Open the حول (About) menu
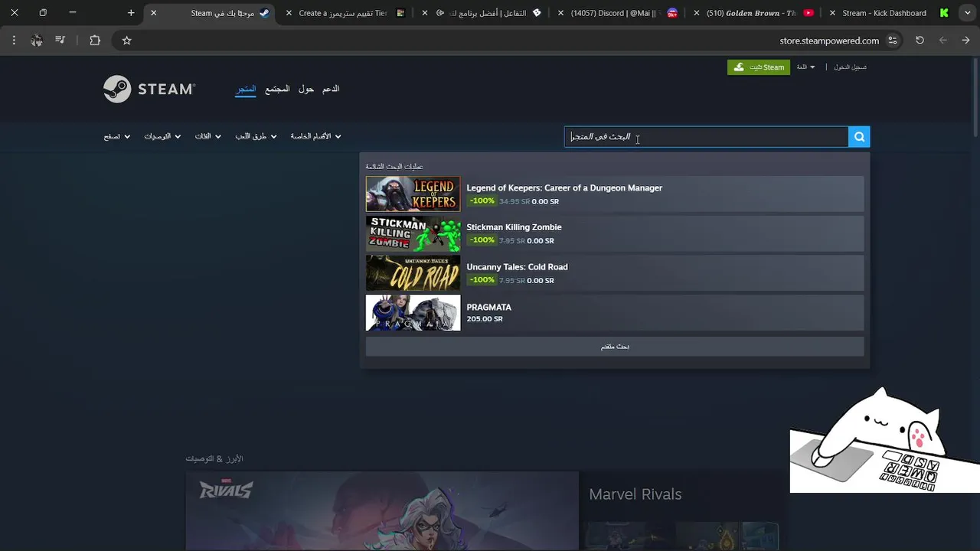The height and width of the screenshot is (551, 980). click(x=306, y=89)
